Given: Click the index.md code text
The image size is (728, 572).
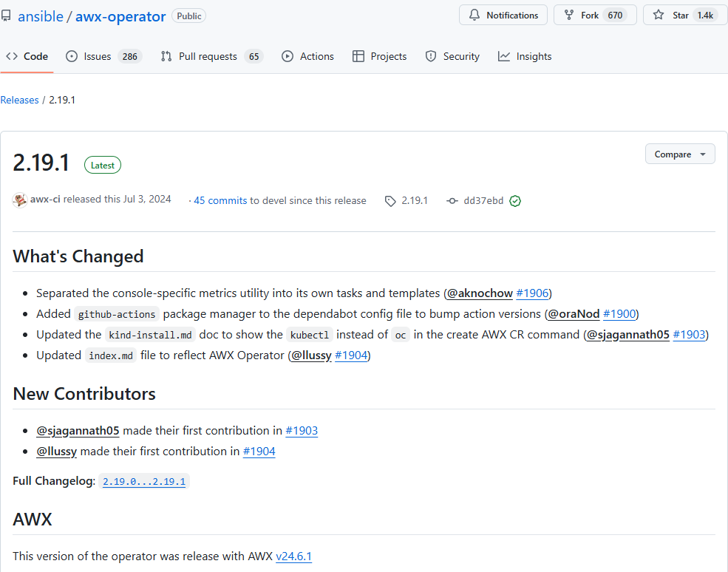Looking at the screenshot, I should point(111,355).
